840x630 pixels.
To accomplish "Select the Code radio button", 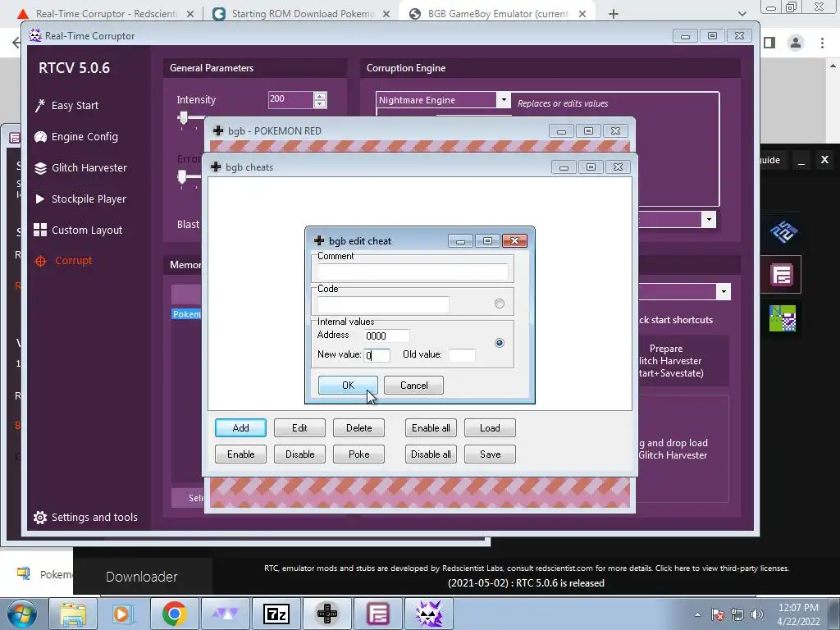I will coord(500,304).
